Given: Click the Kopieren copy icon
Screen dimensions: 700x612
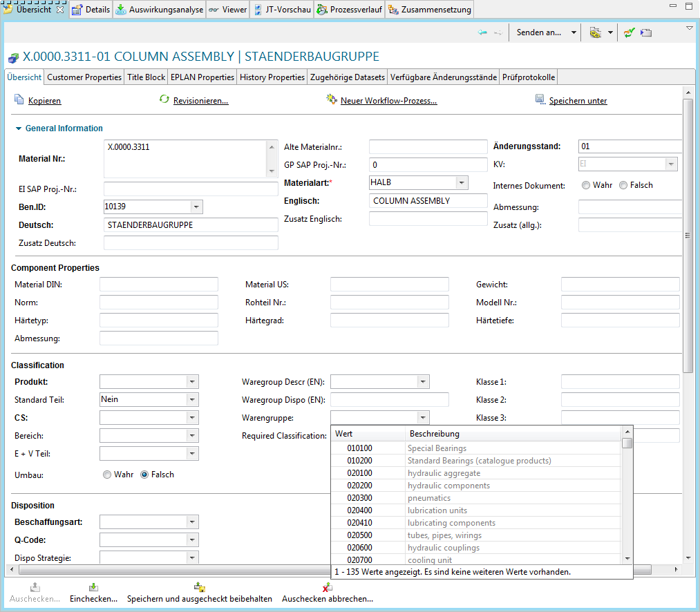Looking at the screenshot, I should tap(19, 100).
